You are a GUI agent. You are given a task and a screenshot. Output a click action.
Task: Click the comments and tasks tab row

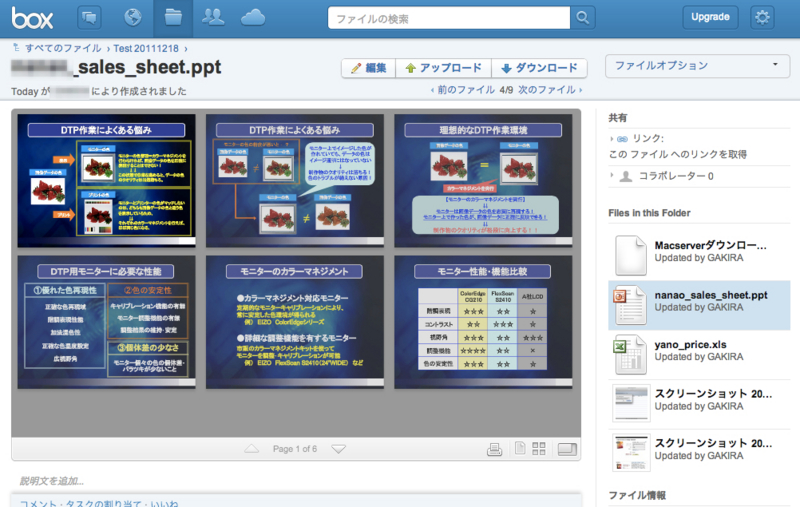point(296,501)
